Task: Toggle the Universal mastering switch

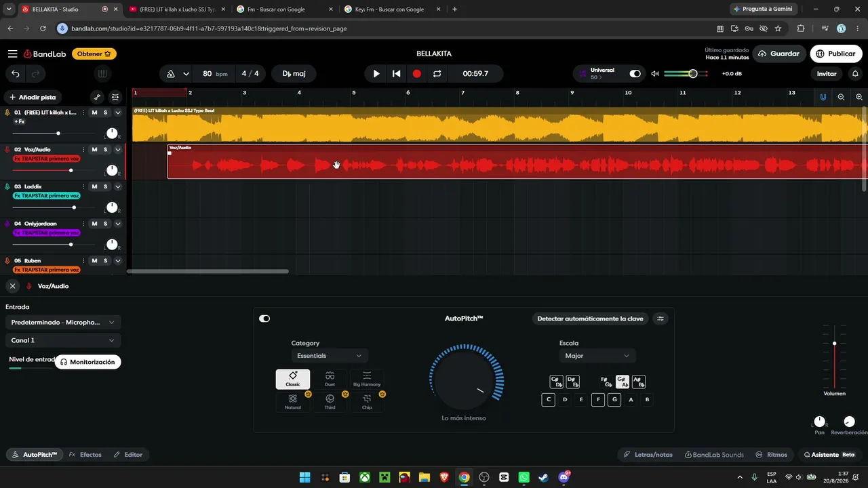Action: 635,74
